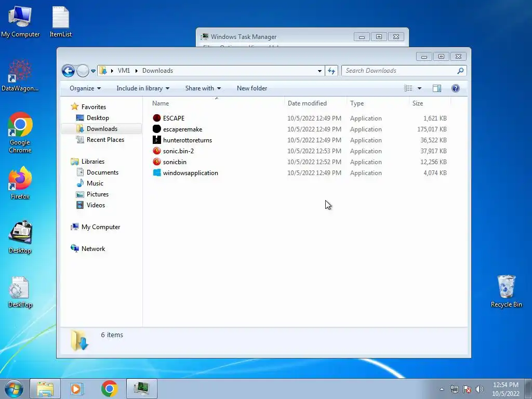Open the view options dropdown arrow
The height and width of the screenshot is (399, 532).
[419, 88]
